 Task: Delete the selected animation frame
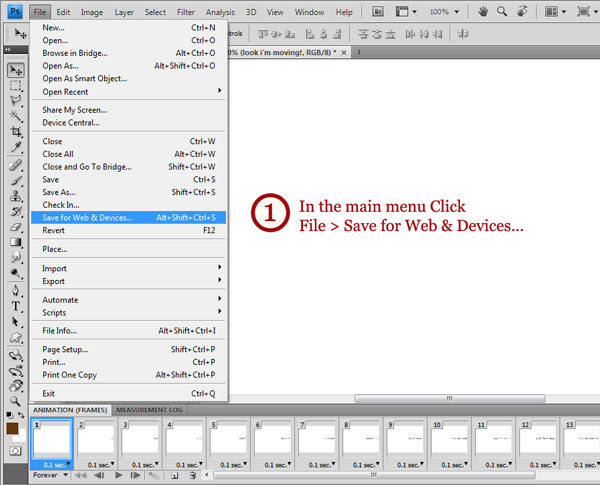pyautogui.click(x=192, y=475)
